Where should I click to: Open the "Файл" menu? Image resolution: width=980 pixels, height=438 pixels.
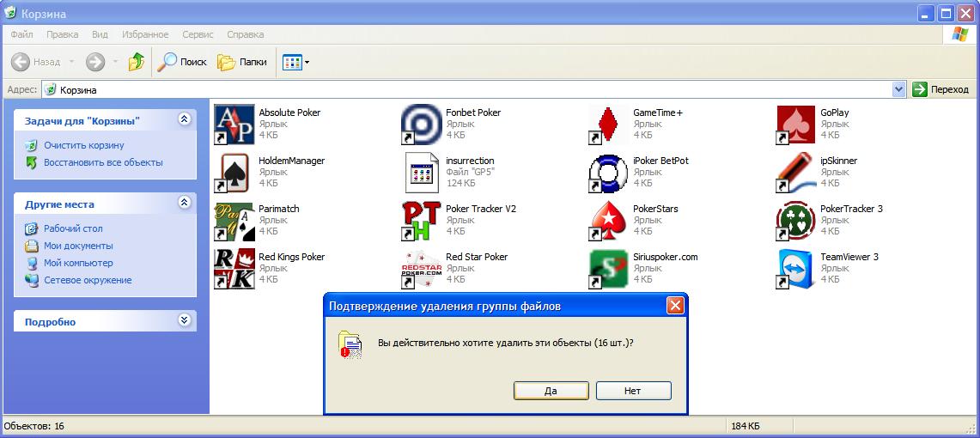click(22, 34)
